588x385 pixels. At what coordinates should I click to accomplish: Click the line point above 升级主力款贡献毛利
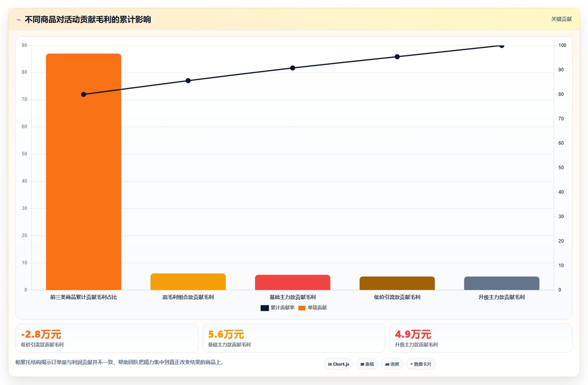click(502, 45)
